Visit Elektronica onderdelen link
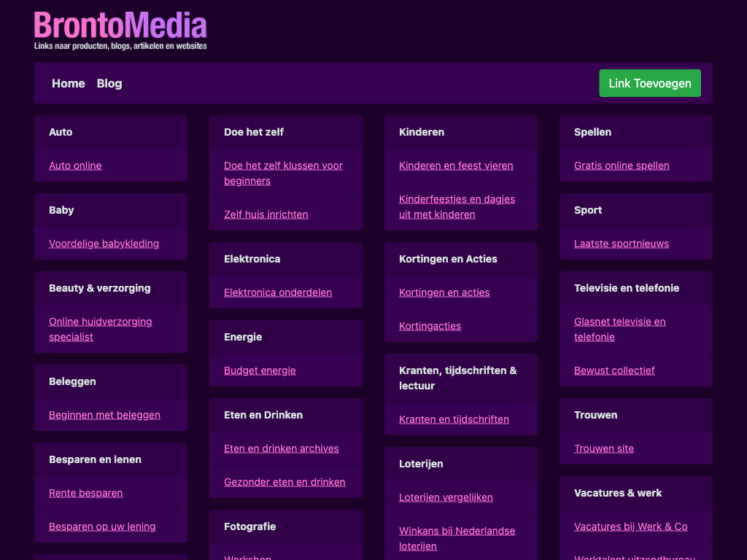Image resolution: width=747 pixels, height=560 pixels. click(278, 292)
